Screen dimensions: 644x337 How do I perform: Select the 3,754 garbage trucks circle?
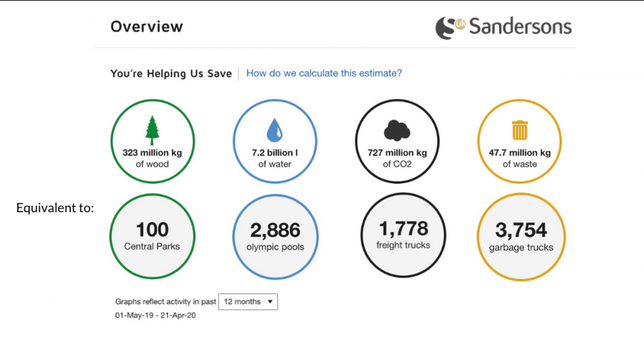tap(521, 237)
